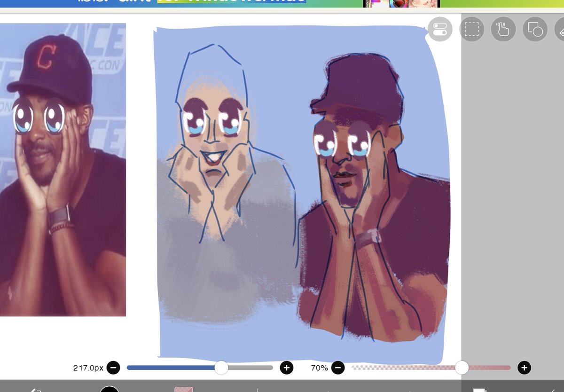Viewport: 564px width, 392px height.
Task: Select the 70% opacity value
Action: tap(320, 368)
